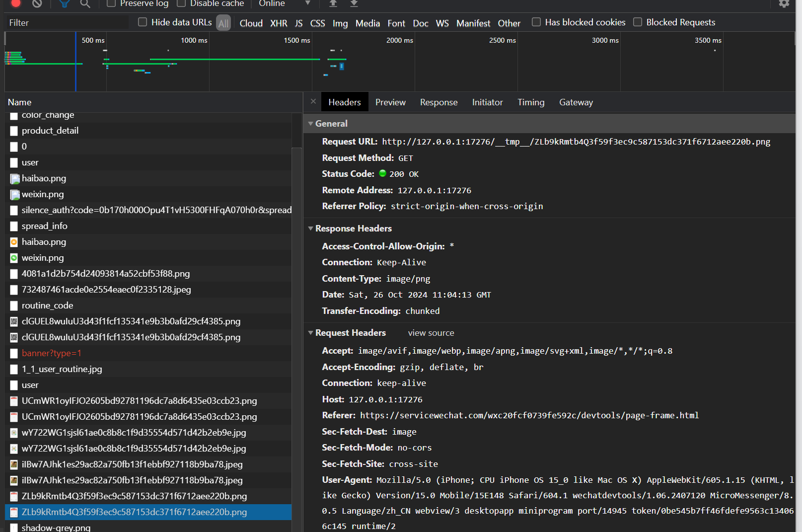Open the Response tab

pos(439,102)
